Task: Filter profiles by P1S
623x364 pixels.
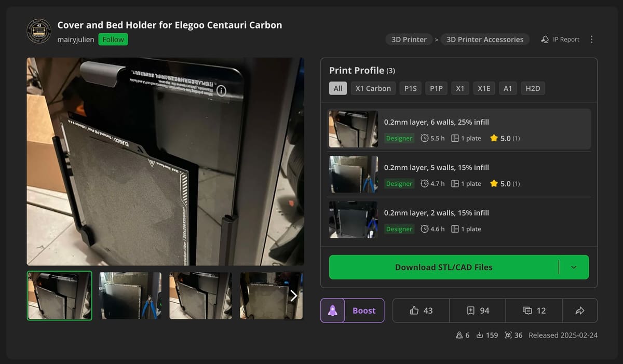Action: [x=411, y=88]
